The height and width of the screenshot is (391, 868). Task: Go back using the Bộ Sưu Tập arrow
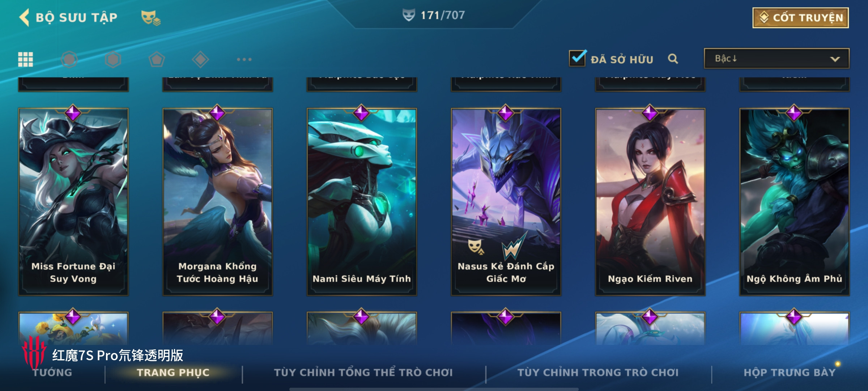[24, 17]
